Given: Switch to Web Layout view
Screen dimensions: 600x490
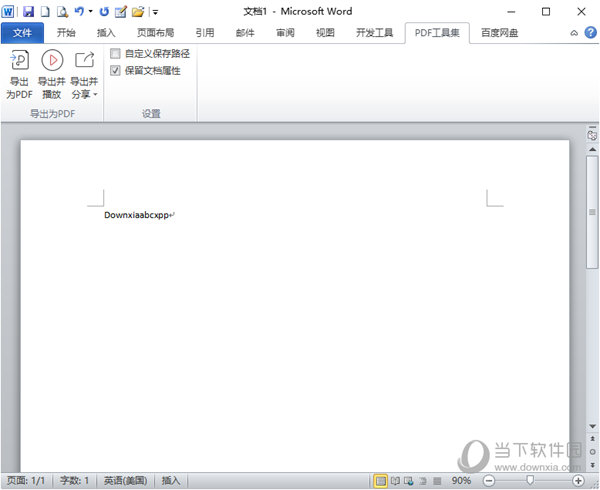Looking at the screenshot, I should click(409, 481).
